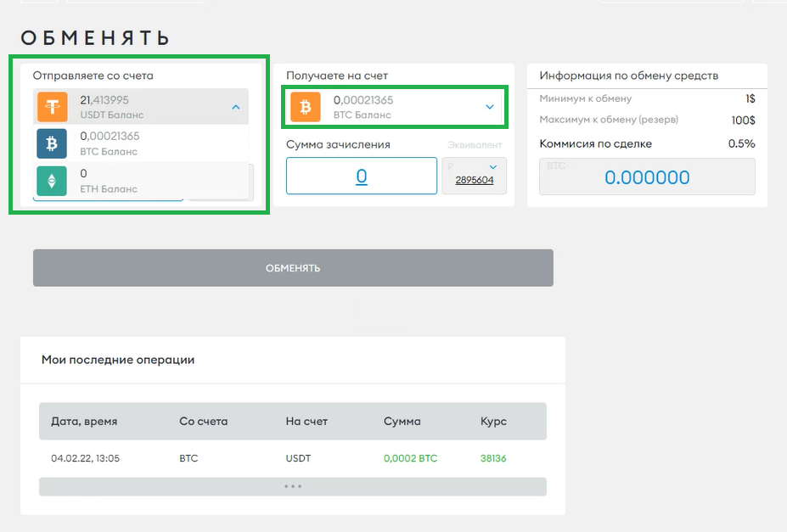
Task: Click the 2895604 equivalent value link
Action: pos(474,180)
